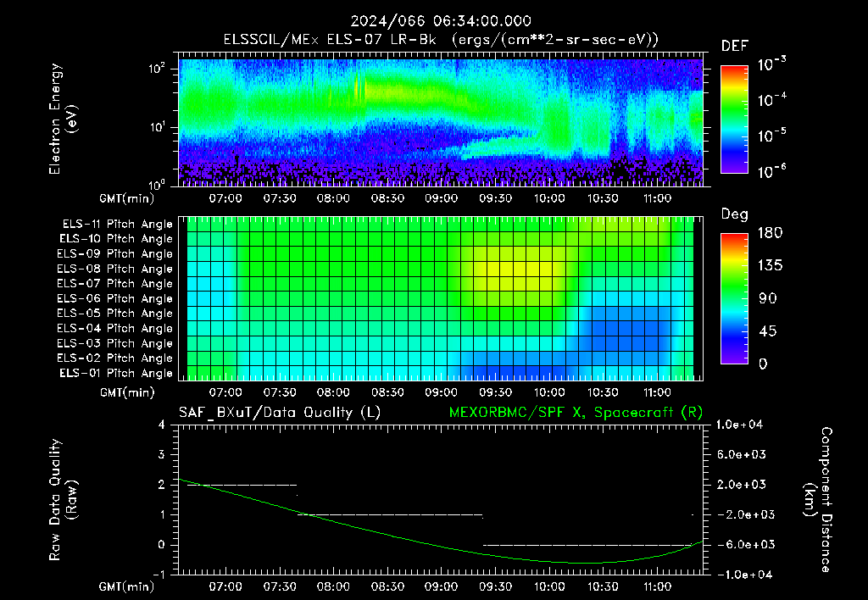Click the data quality segment at level 2
The image size is (868, 600).
click(x=242, y=485)
